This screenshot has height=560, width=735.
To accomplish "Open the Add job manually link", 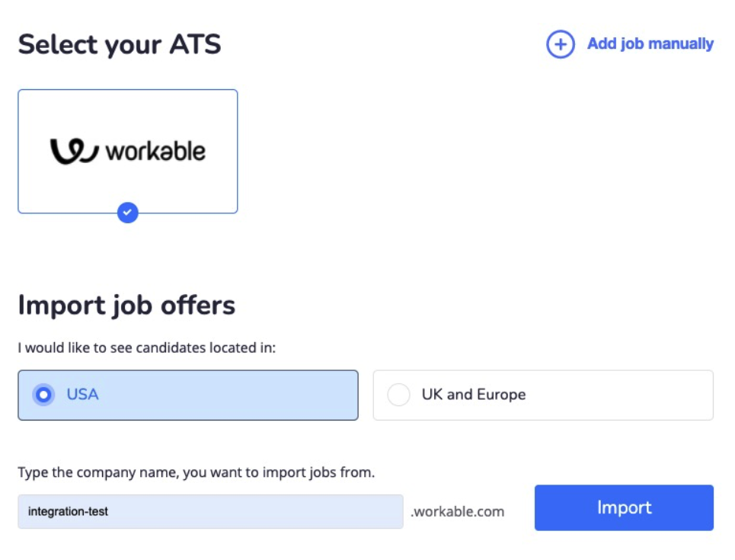I will coord(650,44).
